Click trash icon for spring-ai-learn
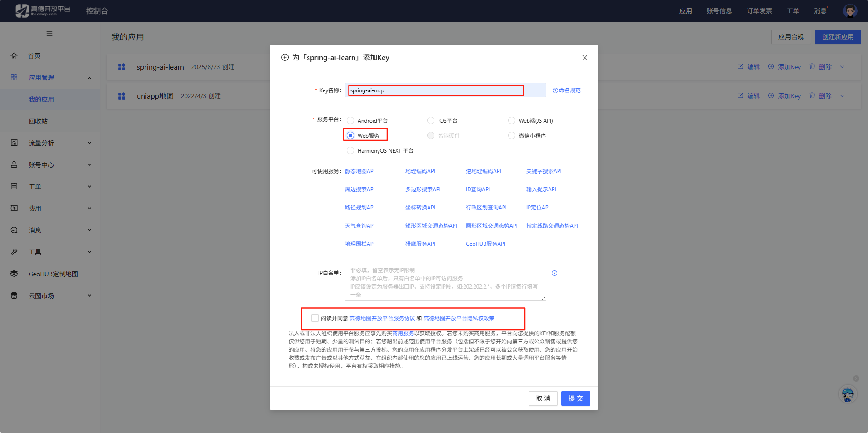The image size is (868, 433). (x=812, y=66)
